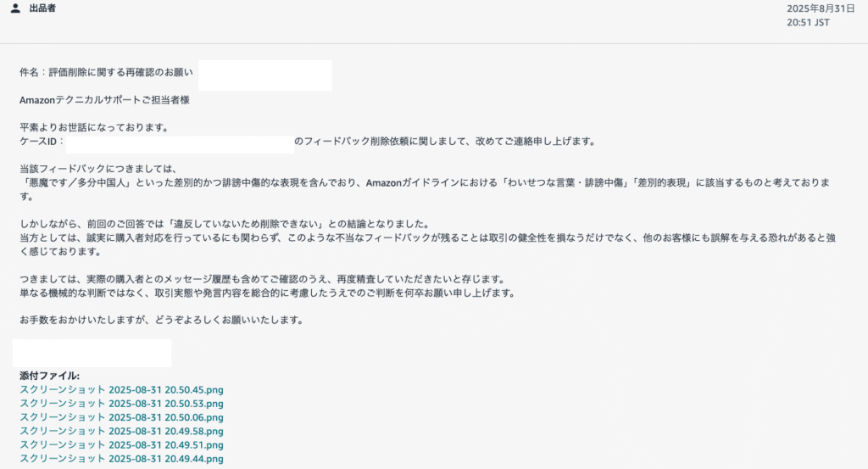Select the 出品者 sender label
Screen dimensions: 868x469
pos(42,8)
